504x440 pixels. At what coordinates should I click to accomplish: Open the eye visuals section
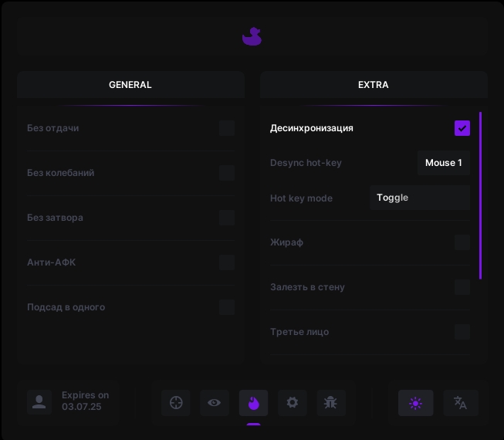tap(215, 403)
